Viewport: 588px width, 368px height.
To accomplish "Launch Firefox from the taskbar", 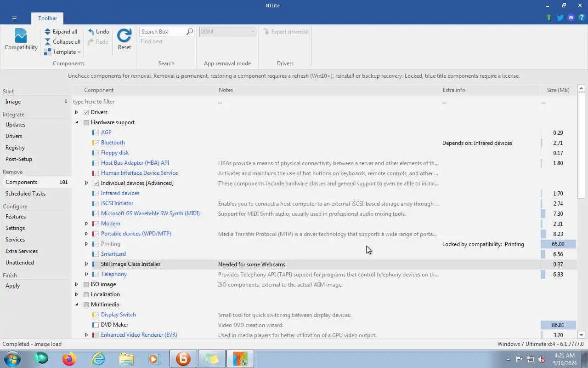I will [x=69, y=359].
